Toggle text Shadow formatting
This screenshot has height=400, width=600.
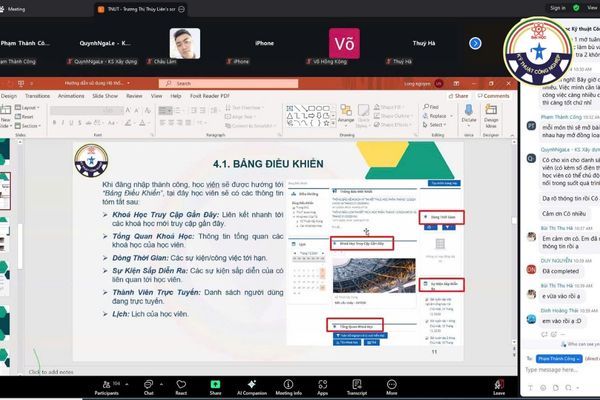point(80,123)
